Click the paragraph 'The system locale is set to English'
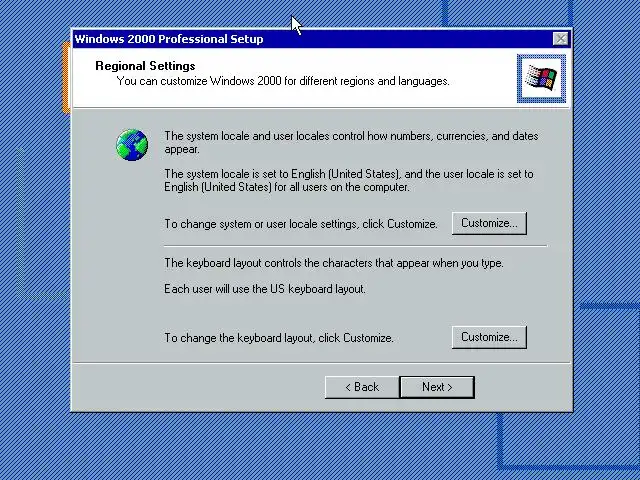640x480 pixels. click(349, 180)
